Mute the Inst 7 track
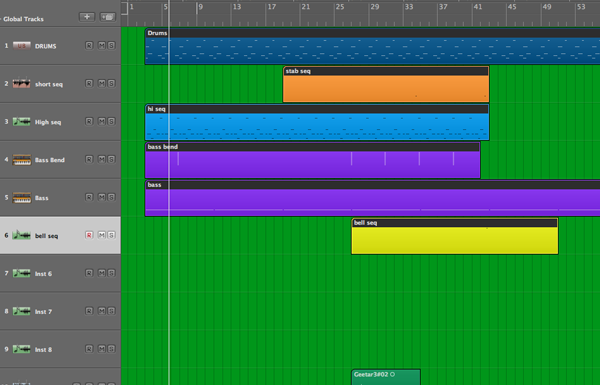The image size is (600, 385). (x=101, y=311)
